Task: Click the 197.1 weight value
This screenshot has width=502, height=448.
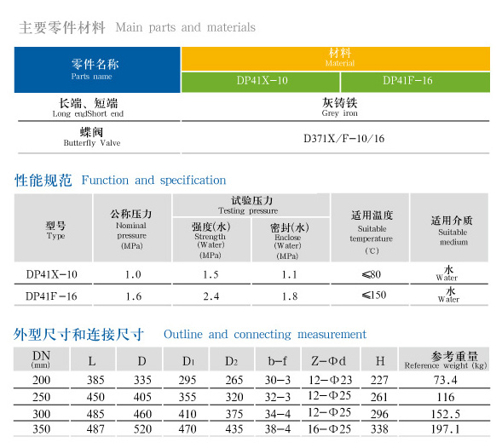Action: [445, 429]
